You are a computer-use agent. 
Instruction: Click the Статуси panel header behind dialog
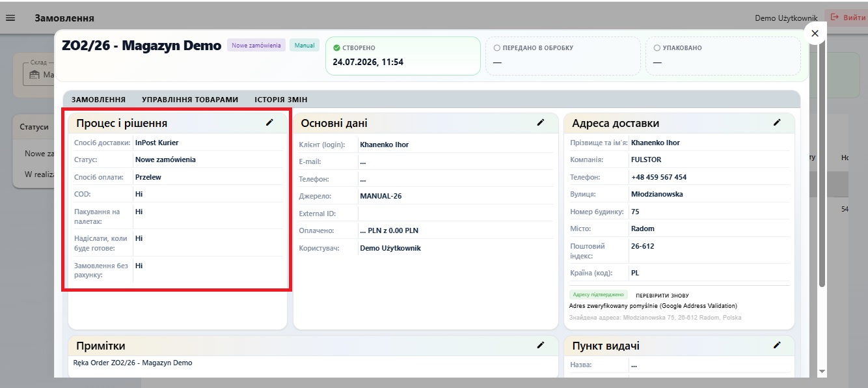click(x=34, y=127)
